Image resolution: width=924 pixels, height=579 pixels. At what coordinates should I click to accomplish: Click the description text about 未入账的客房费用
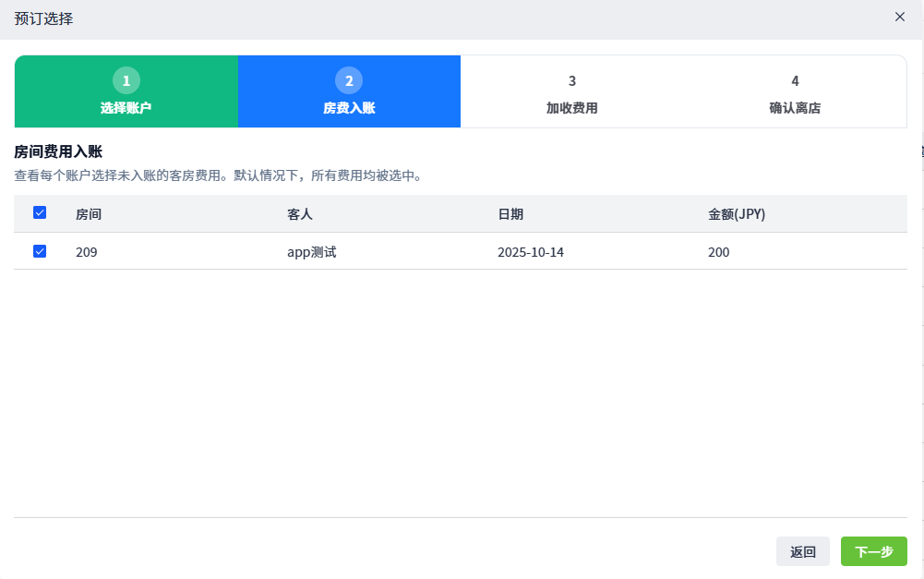[x=218, y=175]
